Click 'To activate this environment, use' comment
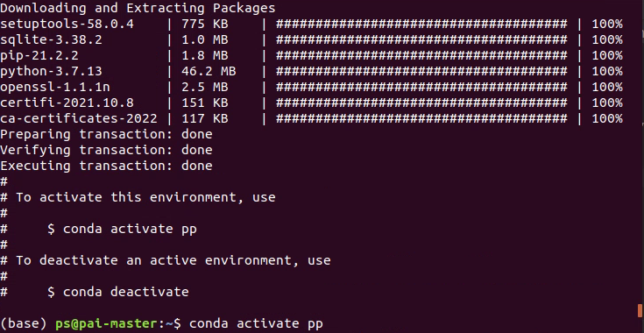 click(145, 197)
